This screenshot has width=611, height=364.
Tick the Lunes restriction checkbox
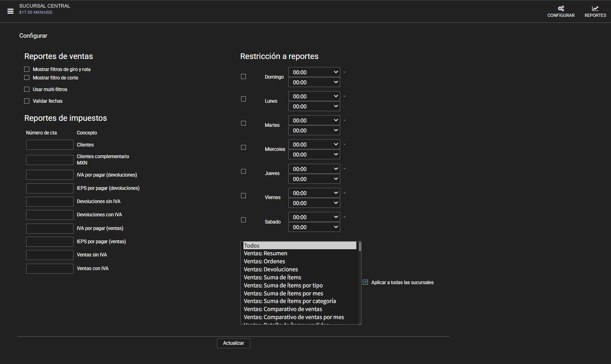[243, 99]
